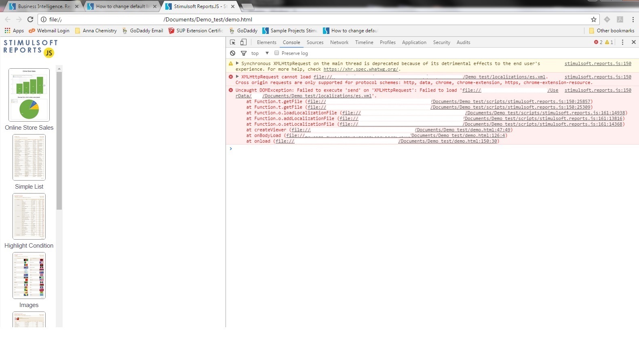Viewport: 639px width, 364px height.
Task: Open the Other bookmarks folder
Action: tap(612, 31)
